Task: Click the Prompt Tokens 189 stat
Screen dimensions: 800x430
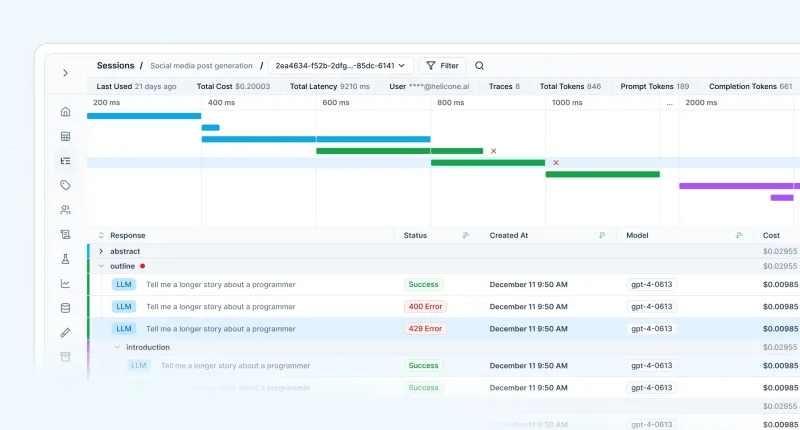Action: tap(655, 87)
